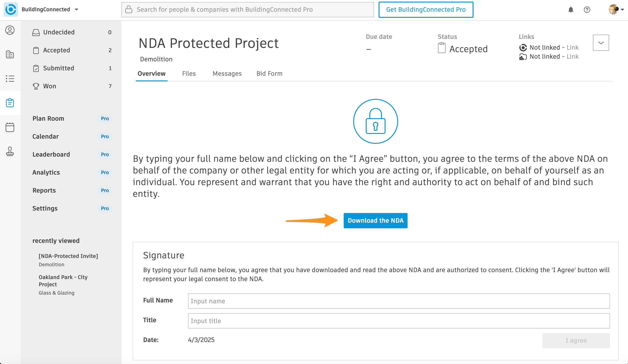
Task: Open the calendar icon in left rail
Action: (x=10, y=127)
